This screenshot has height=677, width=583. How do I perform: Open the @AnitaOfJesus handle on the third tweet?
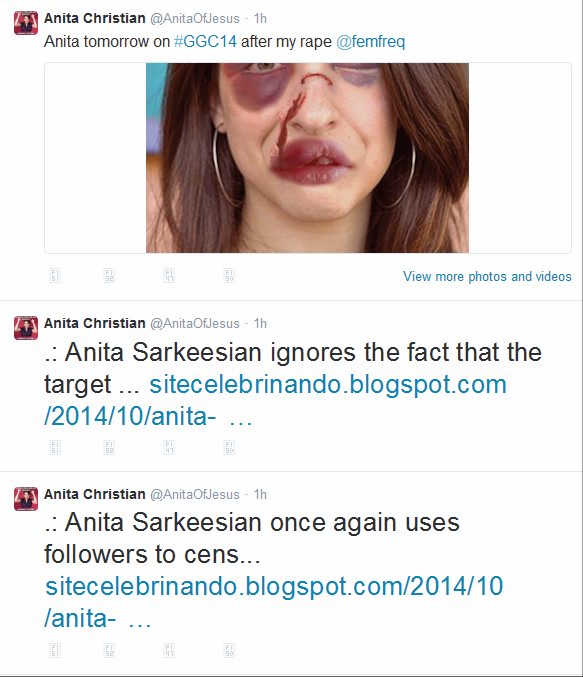[195, 494]
